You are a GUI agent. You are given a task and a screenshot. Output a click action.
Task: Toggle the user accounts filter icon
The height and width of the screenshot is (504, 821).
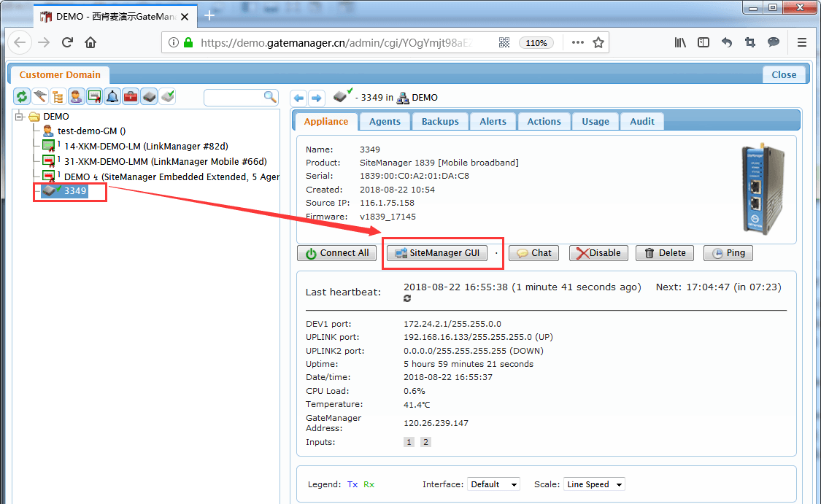click(x=76, y=96)
